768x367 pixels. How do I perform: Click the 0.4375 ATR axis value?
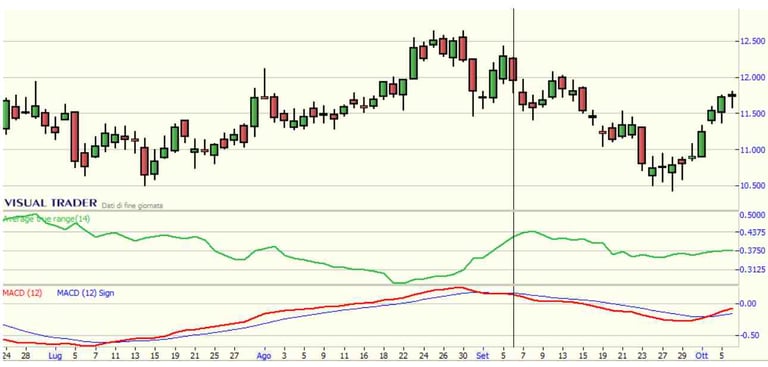coord(751,232)
